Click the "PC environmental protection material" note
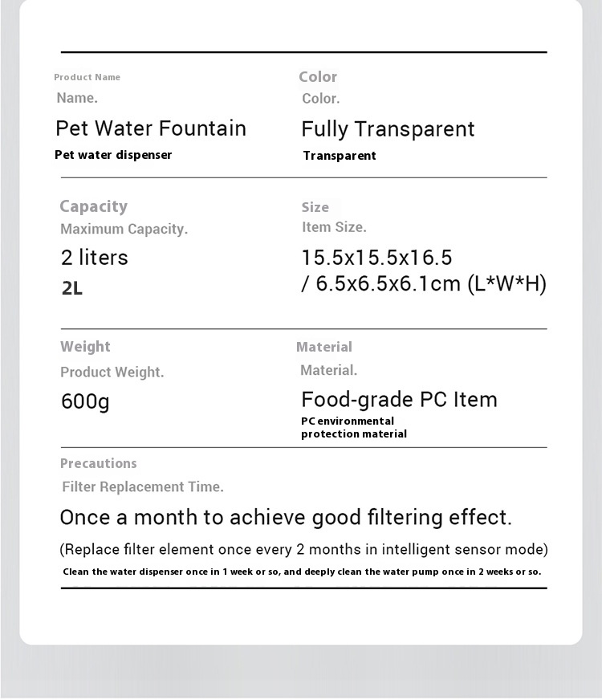This screenshot has width=602, height=700. pyautogui.click(x=353, y=428)
